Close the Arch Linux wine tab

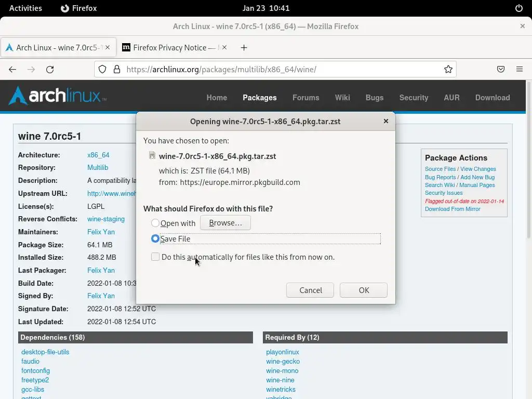coord(108,47)
